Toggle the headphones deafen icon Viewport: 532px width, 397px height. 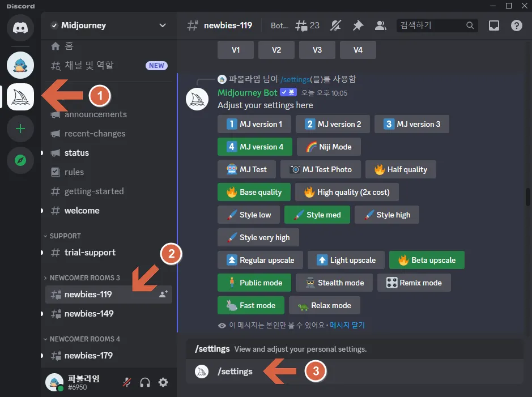145,382
